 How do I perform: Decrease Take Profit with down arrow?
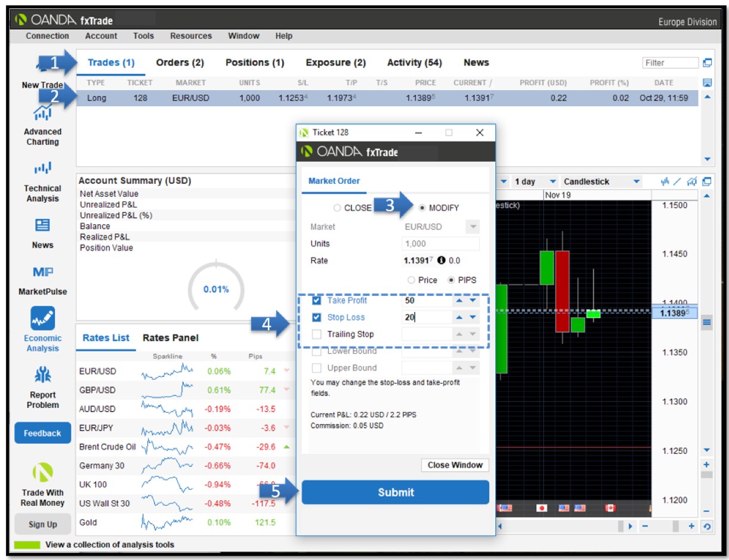click(x=472, y=301)
